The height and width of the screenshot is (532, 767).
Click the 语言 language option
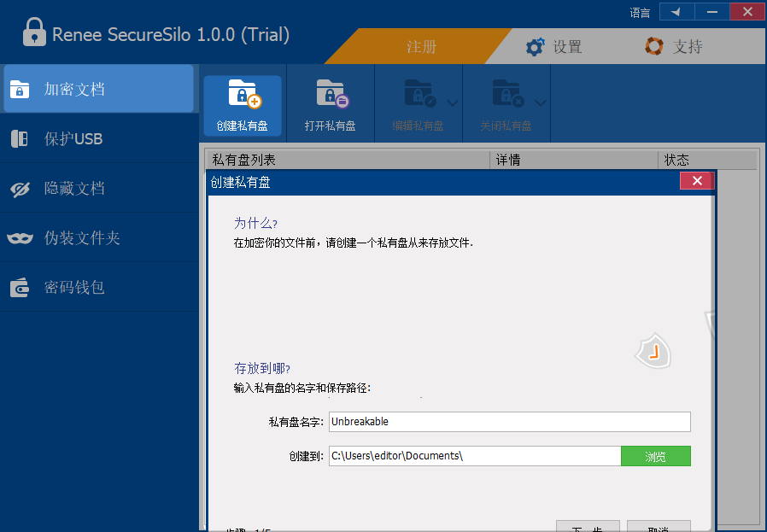tap(640, 13)
